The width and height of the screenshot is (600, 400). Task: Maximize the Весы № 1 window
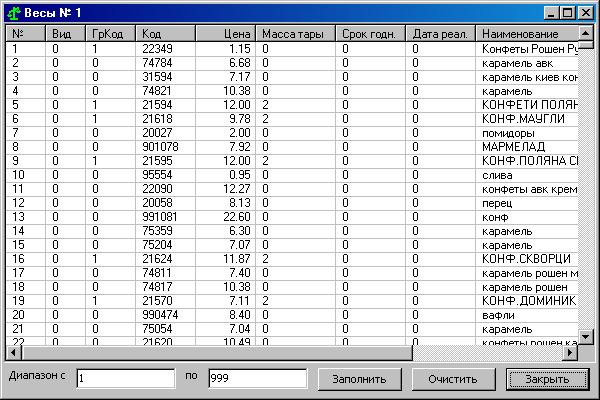568,13
